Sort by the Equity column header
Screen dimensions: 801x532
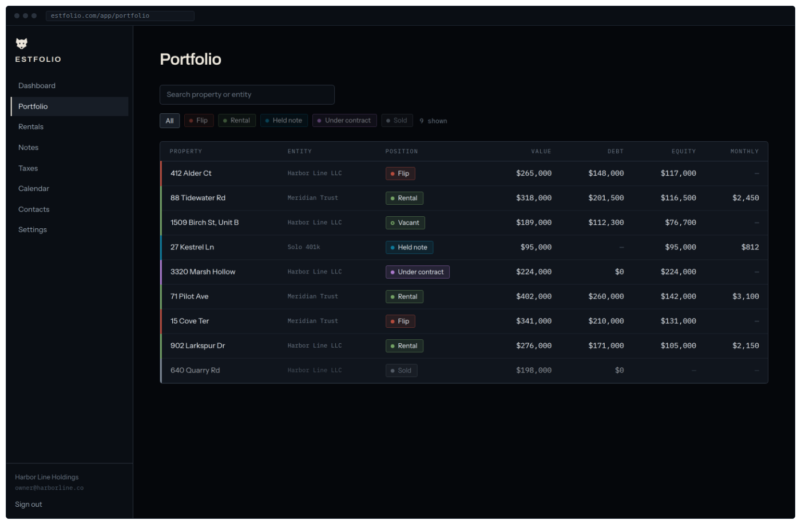tap(684, 152)
